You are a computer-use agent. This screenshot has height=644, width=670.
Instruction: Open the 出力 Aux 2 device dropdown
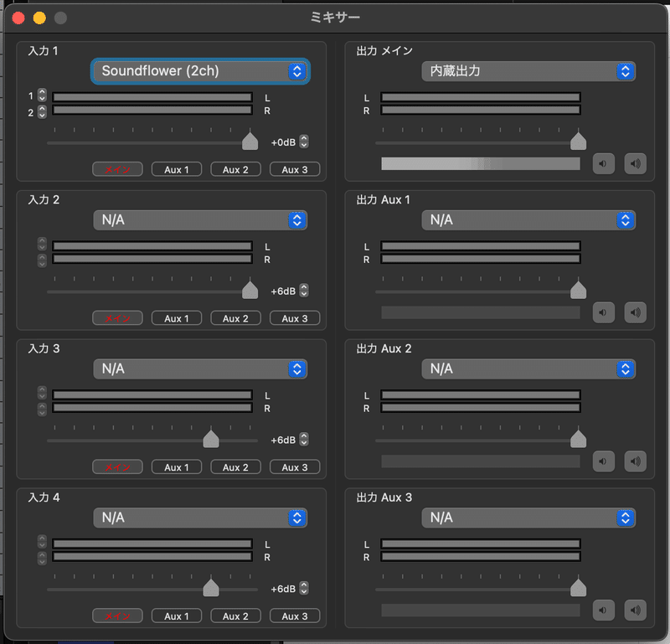tap(528, 368)
